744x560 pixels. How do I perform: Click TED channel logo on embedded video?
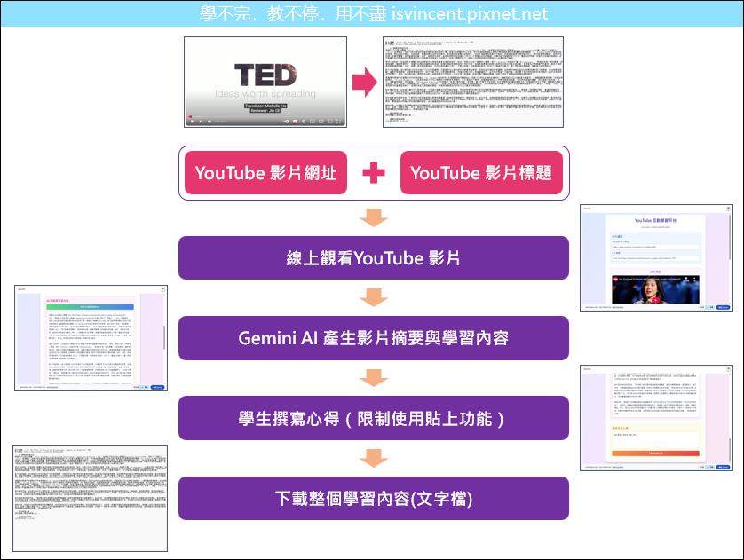tap(615, 280)
